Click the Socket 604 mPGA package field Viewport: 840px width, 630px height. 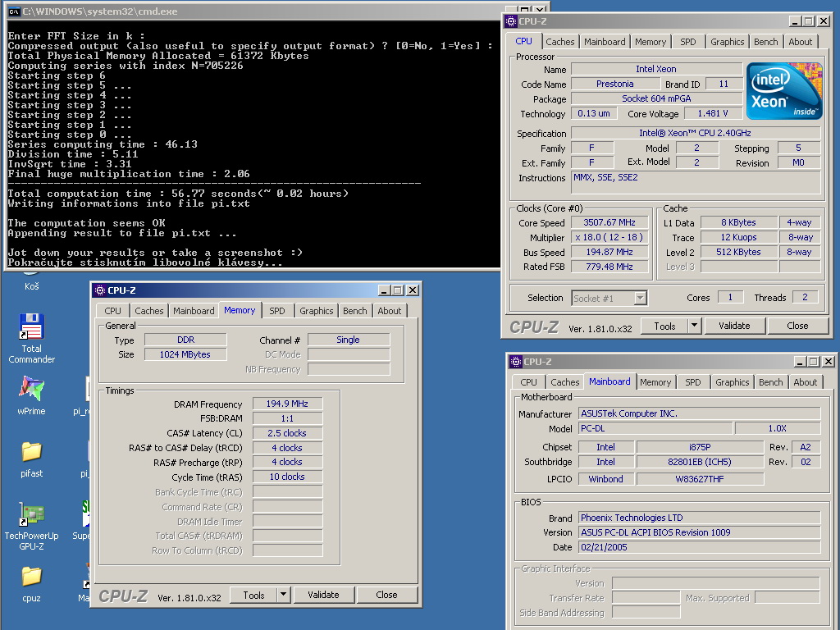click(x=656, y=98)
